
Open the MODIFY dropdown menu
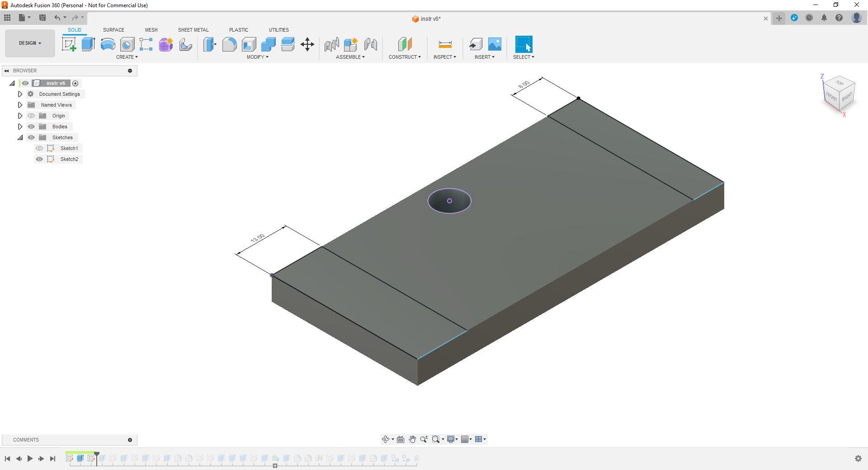258,57
